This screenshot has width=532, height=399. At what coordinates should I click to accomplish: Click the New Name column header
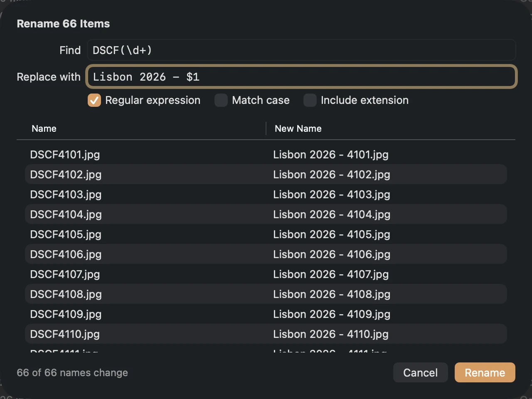tap(298, 128)
